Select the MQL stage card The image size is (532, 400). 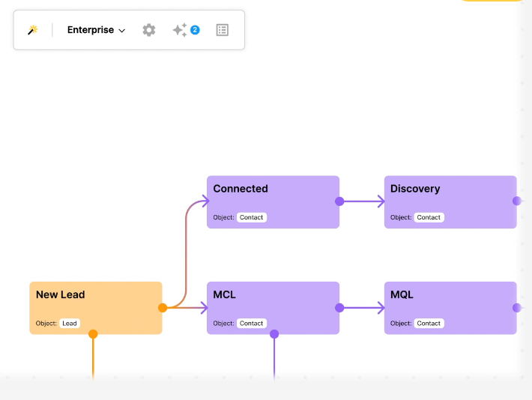(450, 308)
